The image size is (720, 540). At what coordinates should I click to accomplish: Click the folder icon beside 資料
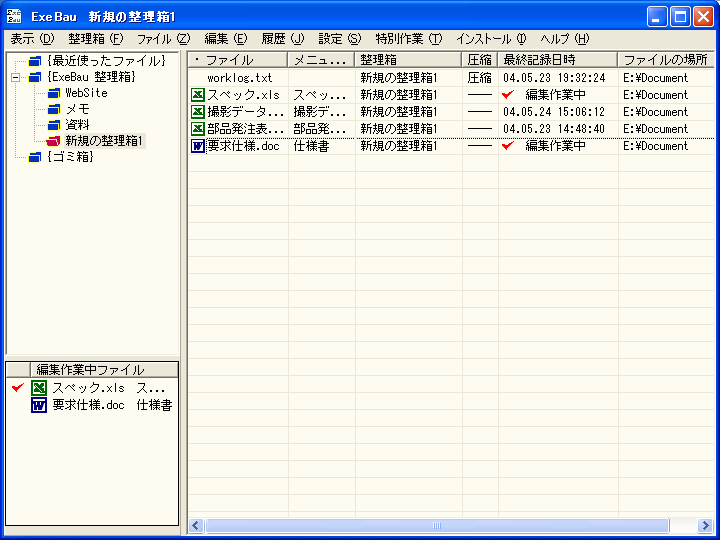pos(54,125)
